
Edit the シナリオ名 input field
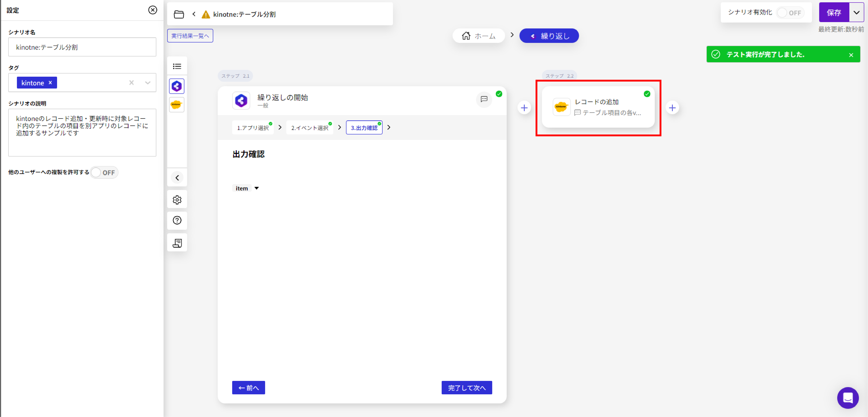[x=82, y=47]
